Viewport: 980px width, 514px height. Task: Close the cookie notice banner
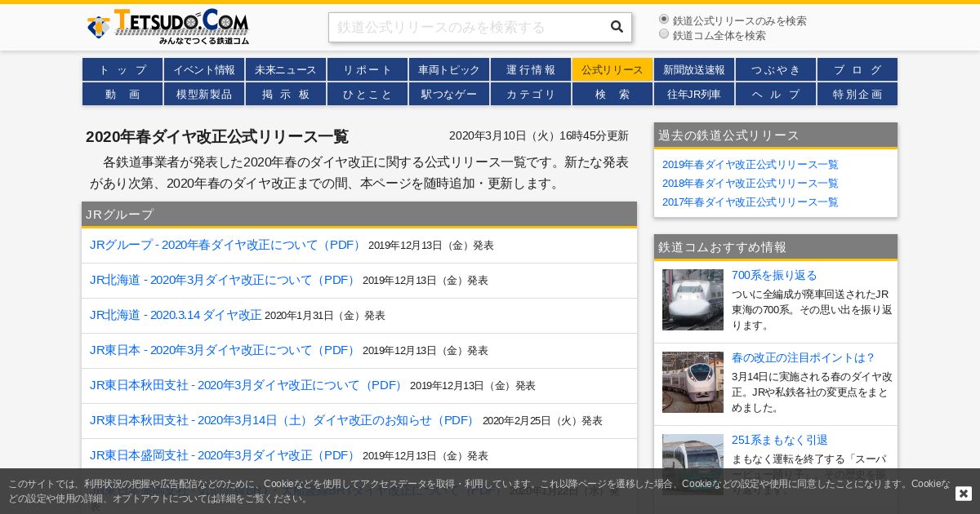(x=964, y=494)
